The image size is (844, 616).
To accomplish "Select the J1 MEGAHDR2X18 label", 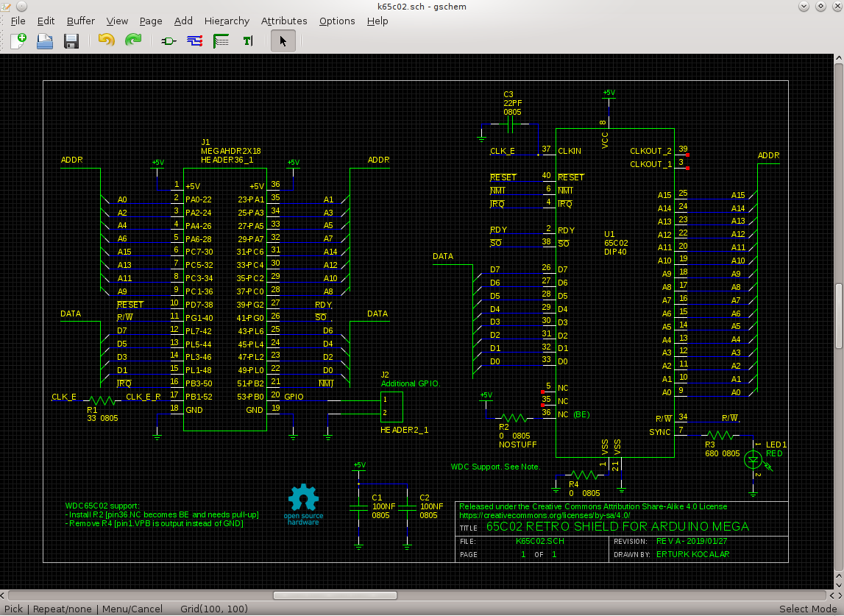I will coord(231,151).
